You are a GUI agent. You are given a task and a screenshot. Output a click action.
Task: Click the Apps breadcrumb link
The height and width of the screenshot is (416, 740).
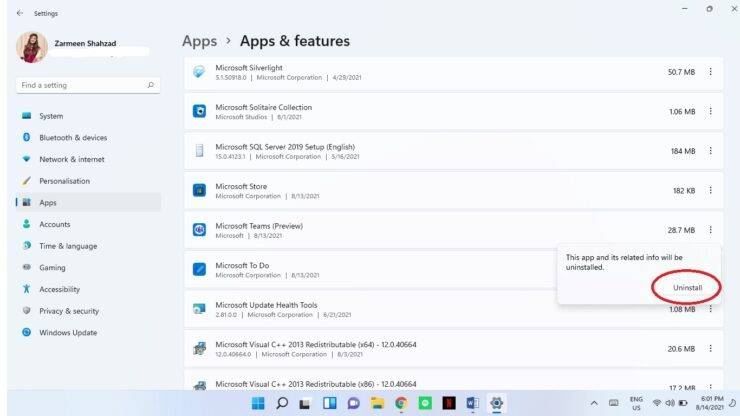pyautogui.click(x=199, y=41)
